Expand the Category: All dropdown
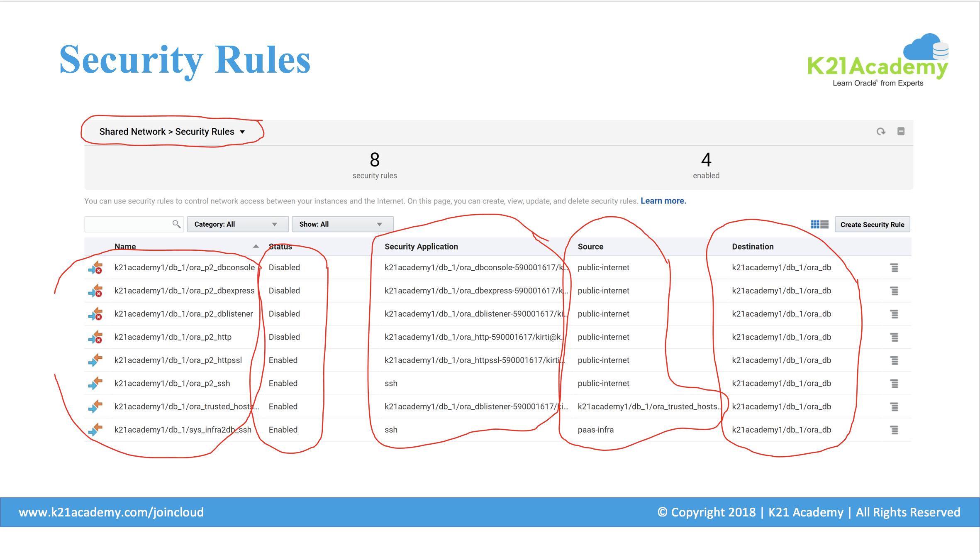The image size is (980, 553). 237,224
